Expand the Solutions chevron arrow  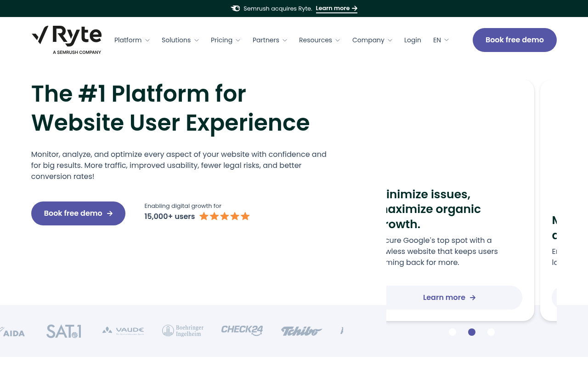(197, 40)
